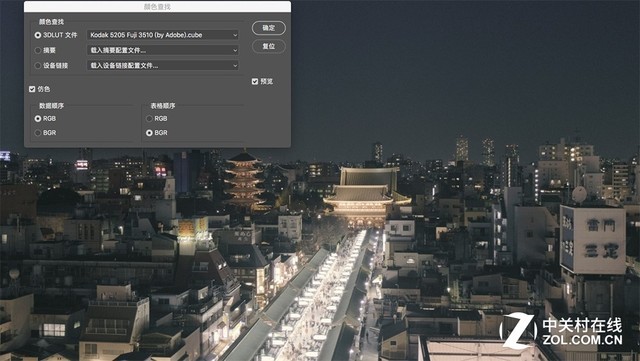Choose BGR under 表格顺序
Image resolution: width=640 pixels, height=361 pixels.
149,133
